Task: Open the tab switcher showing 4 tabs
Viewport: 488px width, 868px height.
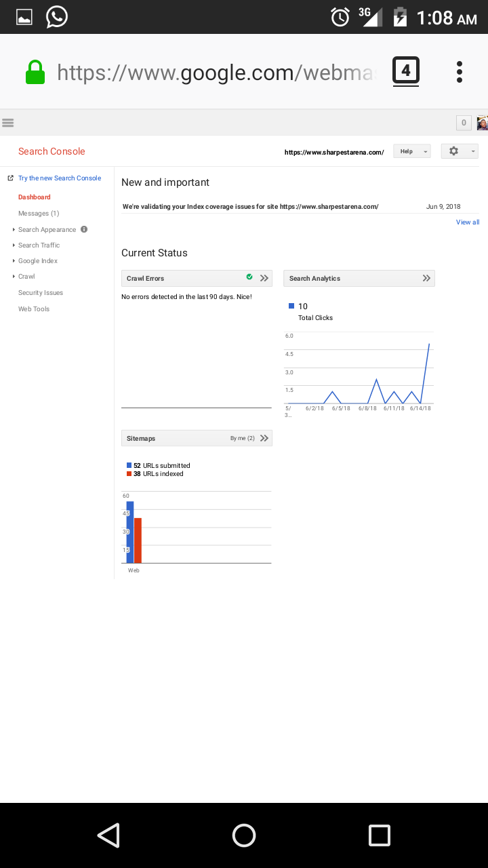Action: 406,71
